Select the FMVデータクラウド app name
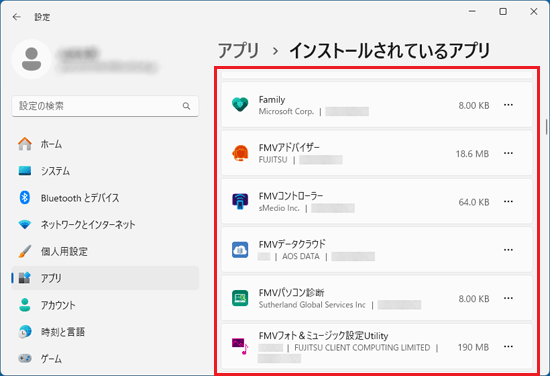Image resolution: width=550 pixels, height=376 pixels. (x=292, y=244)
